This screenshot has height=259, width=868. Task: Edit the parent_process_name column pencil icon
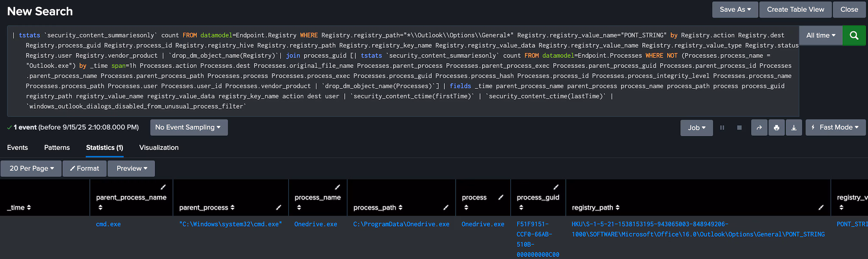(163, 187)
